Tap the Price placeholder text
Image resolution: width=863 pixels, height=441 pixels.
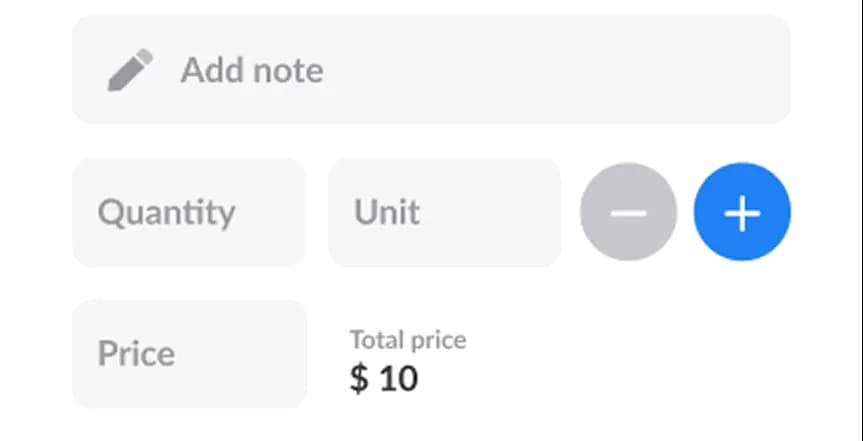(136, 354)
